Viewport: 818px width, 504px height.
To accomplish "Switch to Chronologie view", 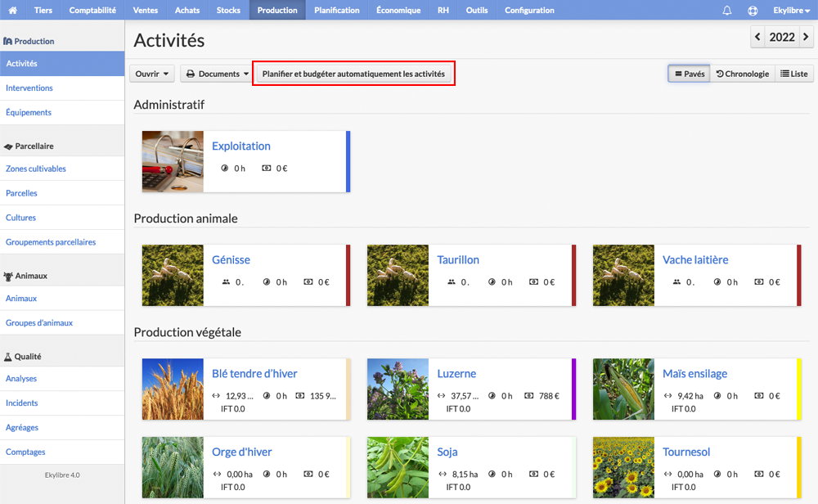I will coord(743,74).
